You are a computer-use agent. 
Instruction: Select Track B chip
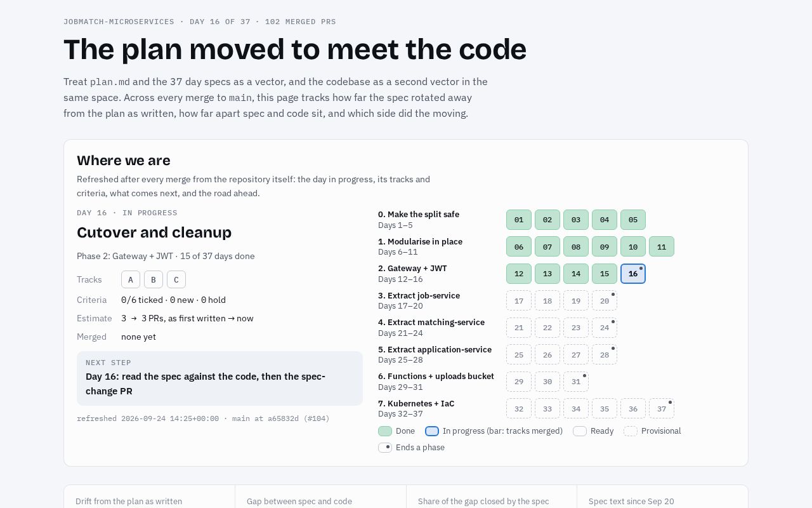[154, 279]
